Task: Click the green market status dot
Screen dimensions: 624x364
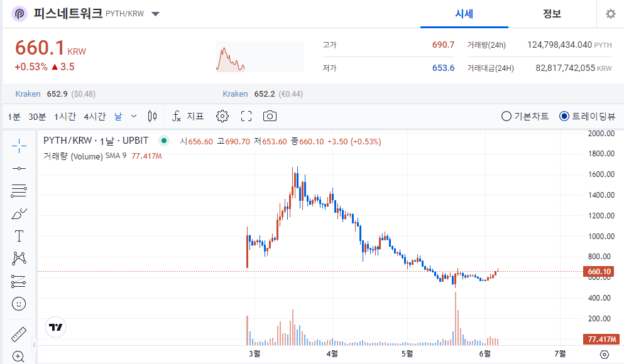Action: (163, 141)
